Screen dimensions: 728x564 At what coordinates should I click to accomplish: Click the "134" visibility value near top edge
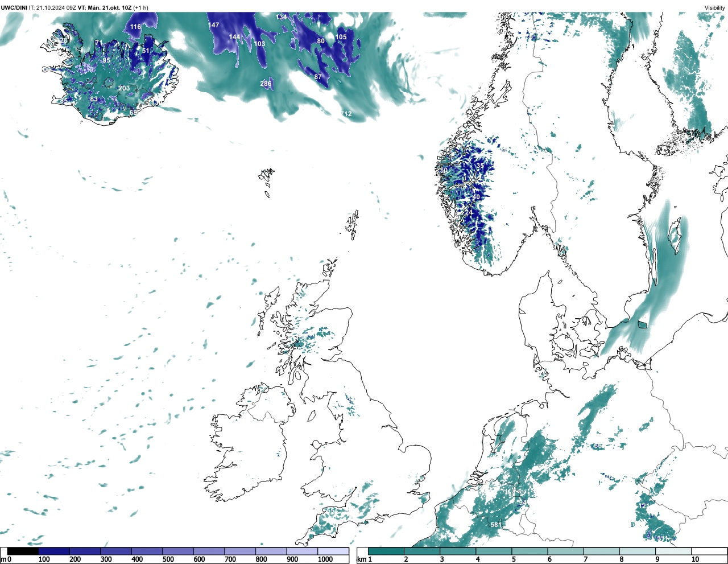[282, 17]
